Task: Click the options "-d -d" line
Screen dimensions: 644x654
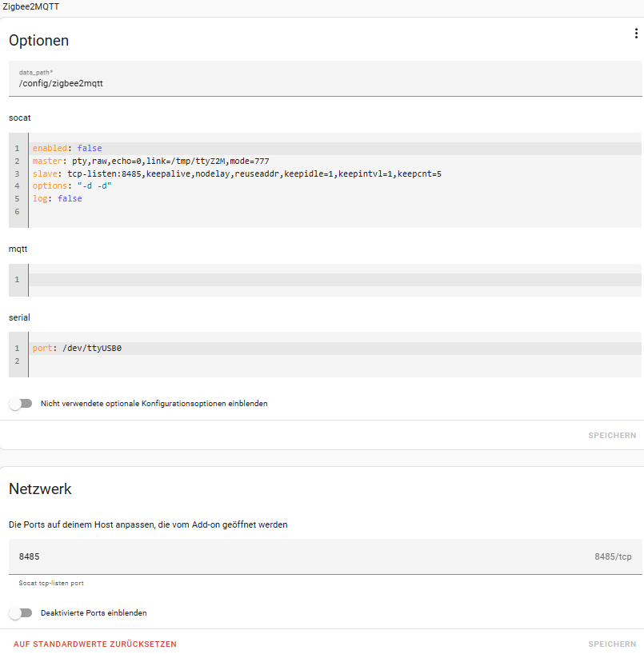Action: click(x=72, y=186)
